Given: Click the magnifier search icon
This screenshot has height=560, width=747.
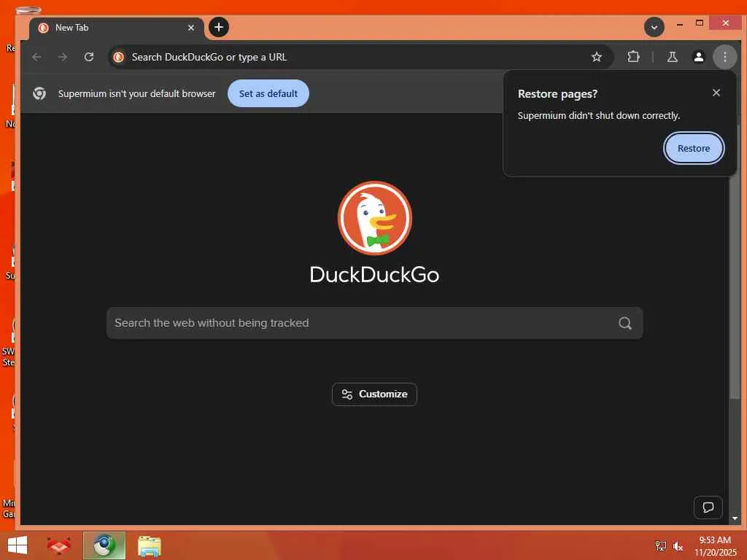Looking at the screenshot, I should pyautogui.click(x=625, y=323).
